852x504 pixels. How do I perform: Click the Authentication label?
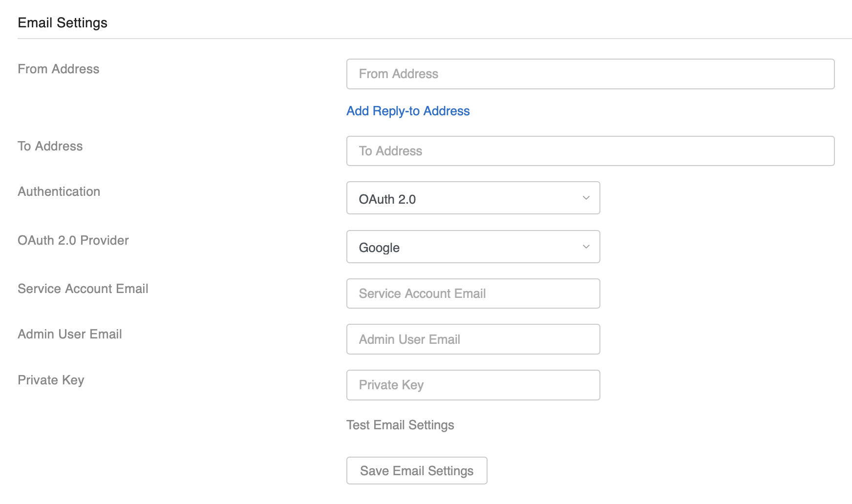59,191
